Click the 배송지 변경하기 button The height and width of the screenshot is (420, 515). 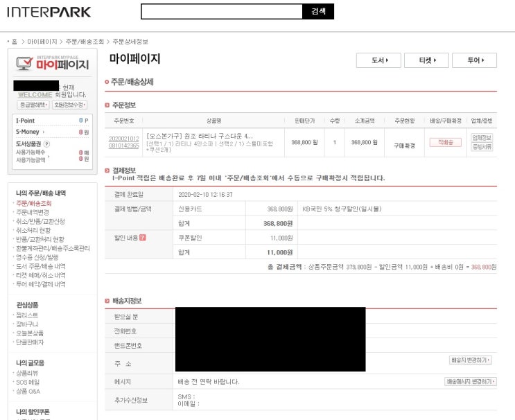(471, 360)
